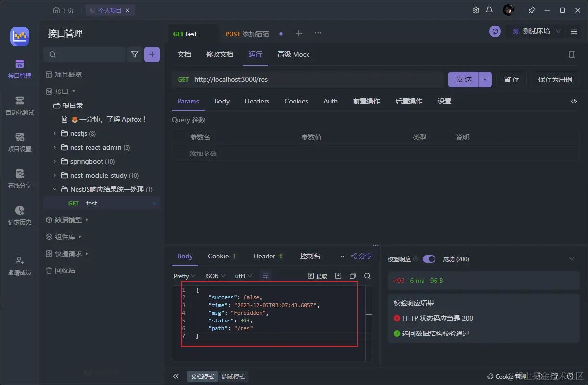588x385 pixels.
Task: Toggle word wrap icon in response toolbar
Action: [x=266, y=276]
